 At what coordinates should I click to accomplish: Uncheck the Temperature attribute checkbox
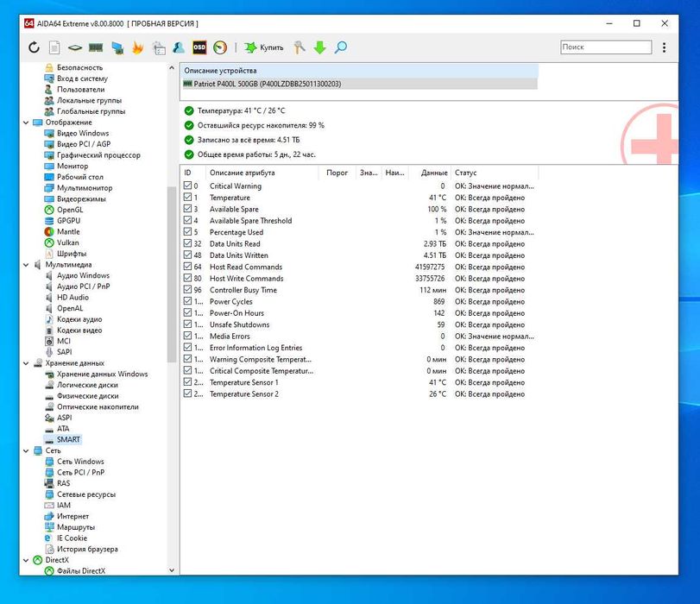point(188,198)
